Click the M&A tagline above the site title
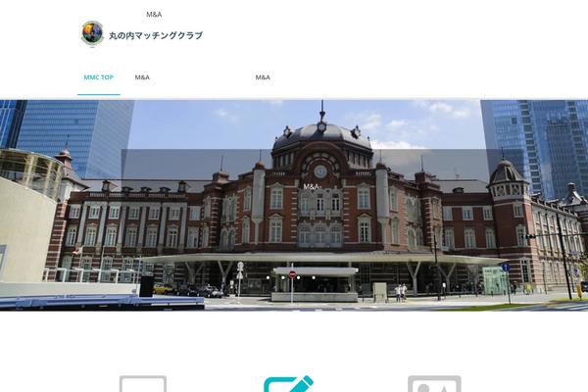The image size is (588, 392). click(x=154, y=15)
